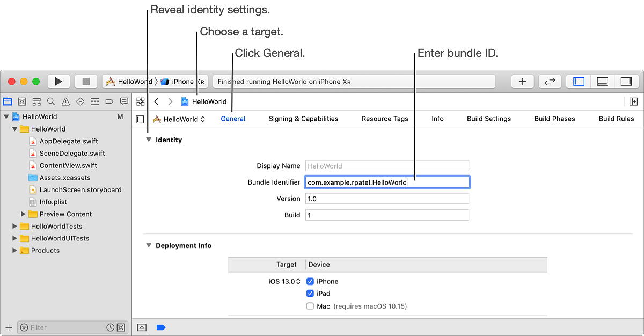Image resolution: width=644 pixels, height=336 pixels.
Task: Toggle the project and targets list sidebar icon
Action: point(140,119)
